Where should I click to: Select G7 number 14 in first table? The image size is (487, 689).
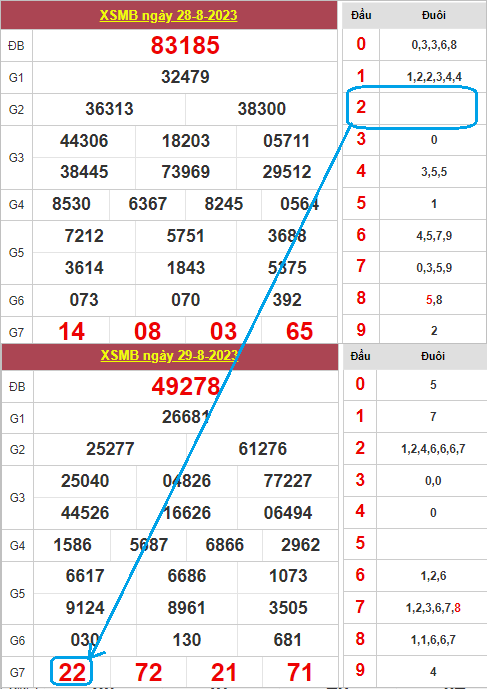pos(71,331)
